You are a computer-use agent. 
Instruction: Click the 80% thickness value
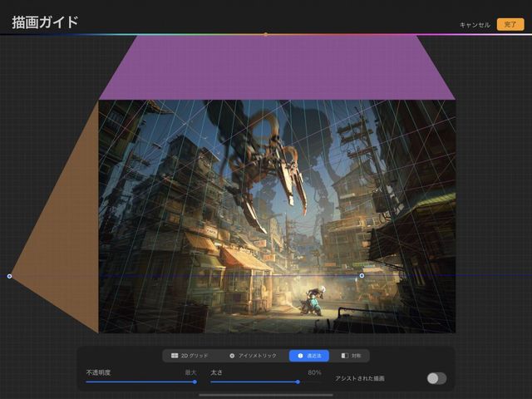pyautogui.click(x=314, y=372)
